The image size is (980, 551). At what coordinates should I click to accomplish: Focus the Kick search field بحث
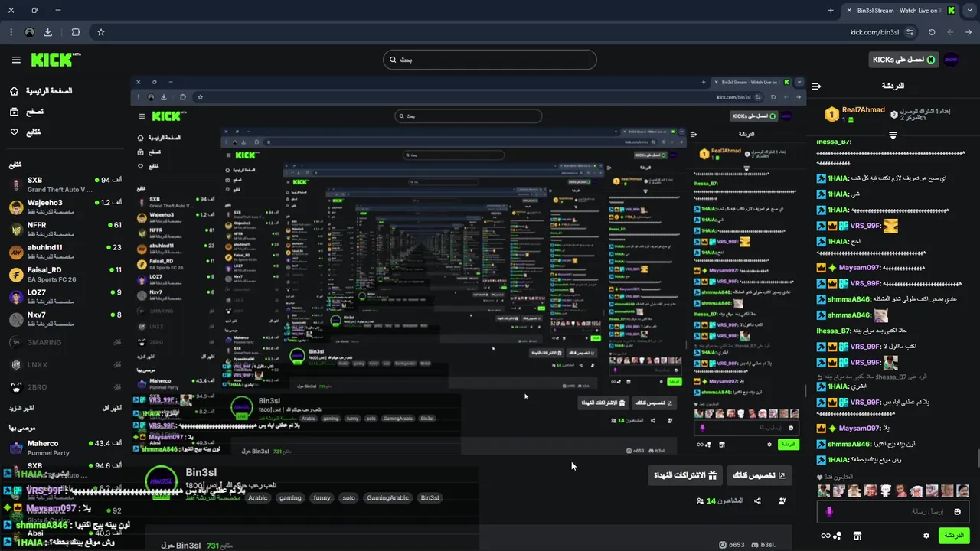(x=490, y=60)
